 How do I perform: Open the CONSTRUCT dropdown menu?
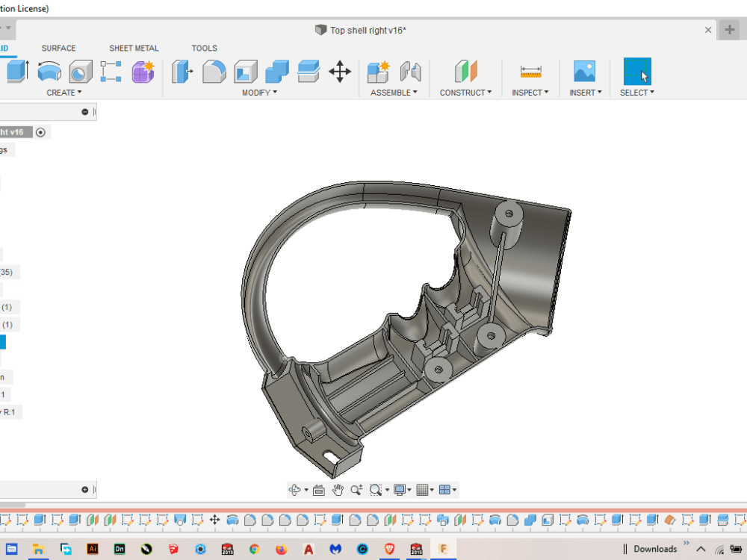point(465,93)
